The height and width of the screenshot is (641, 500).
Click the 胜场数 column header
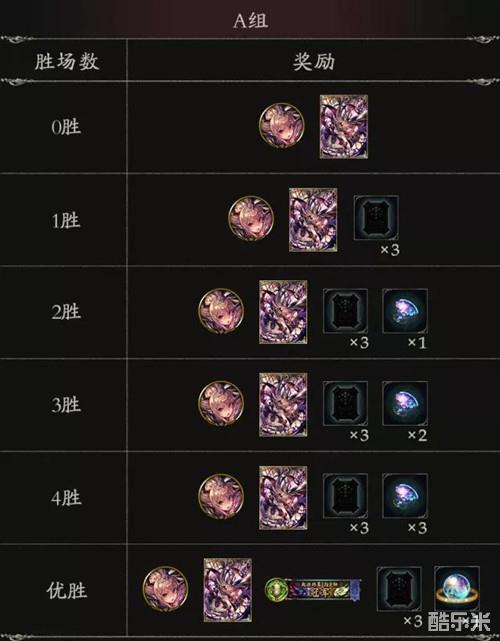point(67,62)
